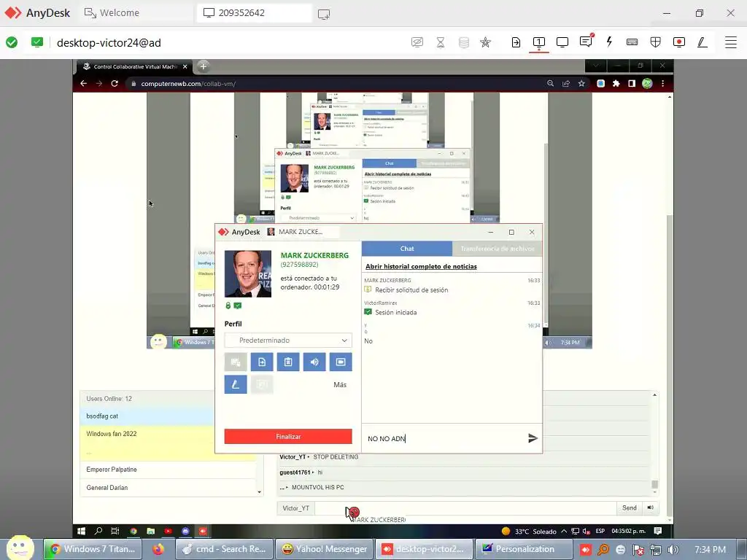747x560 pixels.
Task: Bookmark page with browser star icon
Action: point(581,83)
